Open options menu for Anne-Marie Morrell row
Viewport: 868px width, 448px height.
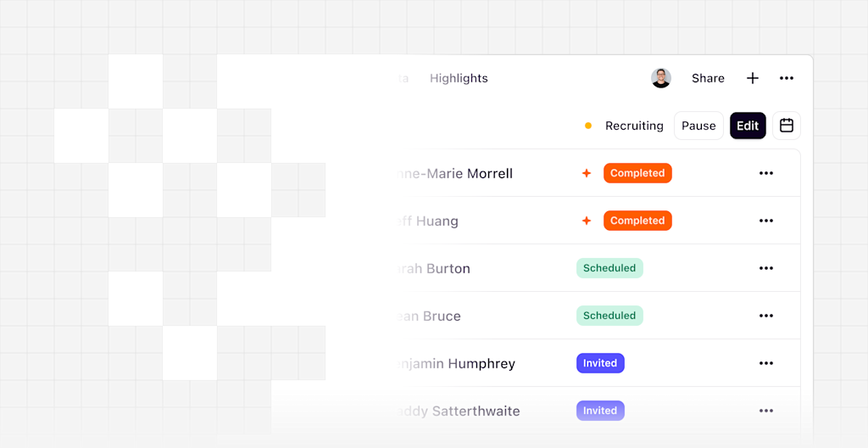click(766, 173)
